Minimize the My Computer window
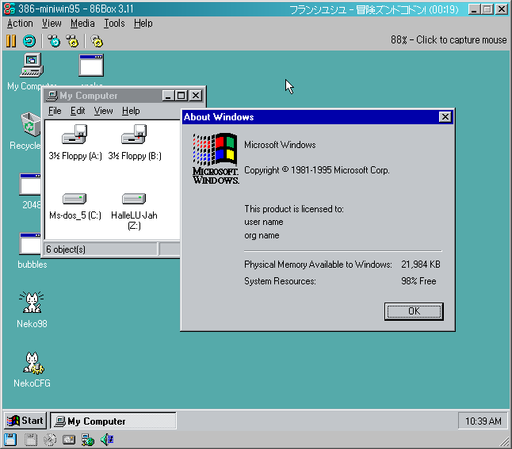Screen dimensions: 512x449 [x=168, y=96]
